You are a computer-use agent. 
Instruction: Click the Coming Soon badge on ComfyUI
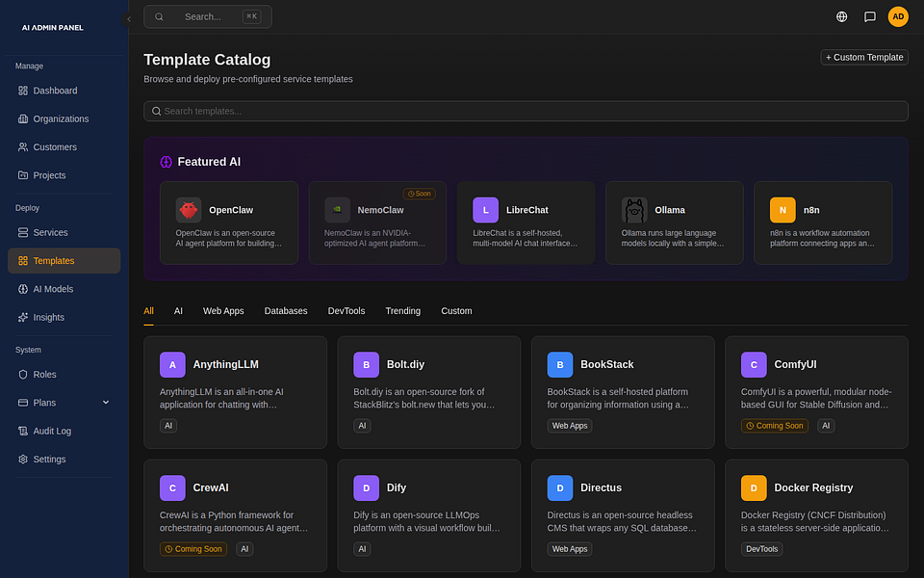coord(774,426)
